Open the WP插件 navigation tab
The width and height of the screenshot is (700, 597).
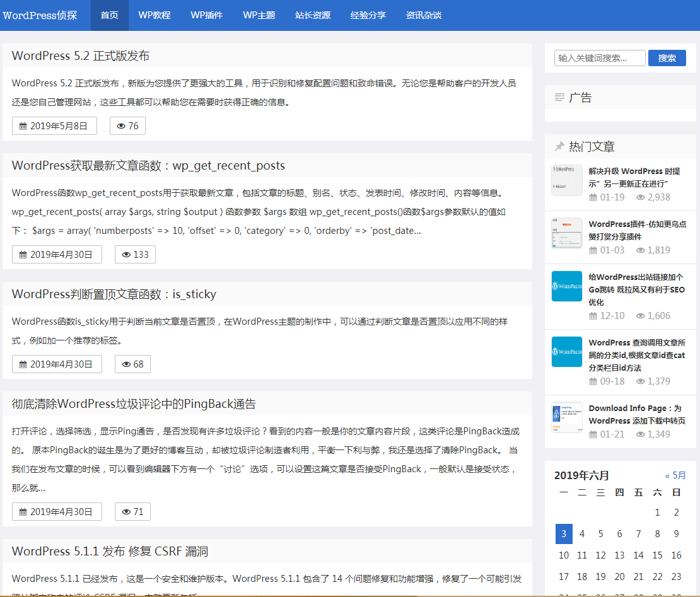(207, 15)
